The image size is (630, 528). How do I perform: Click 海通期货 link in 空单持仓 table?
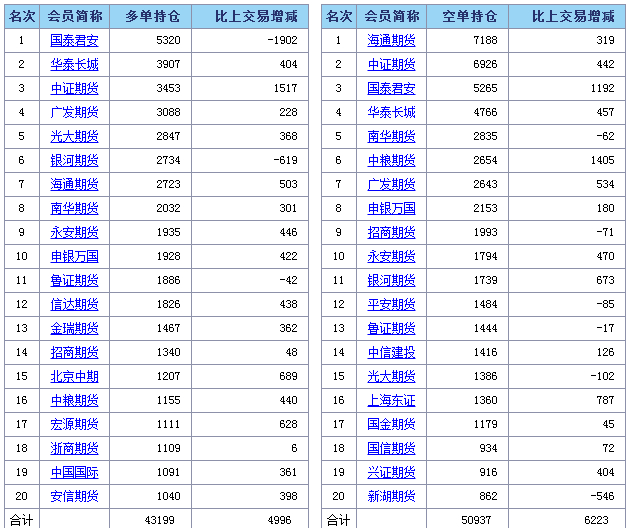coord(391,40)
